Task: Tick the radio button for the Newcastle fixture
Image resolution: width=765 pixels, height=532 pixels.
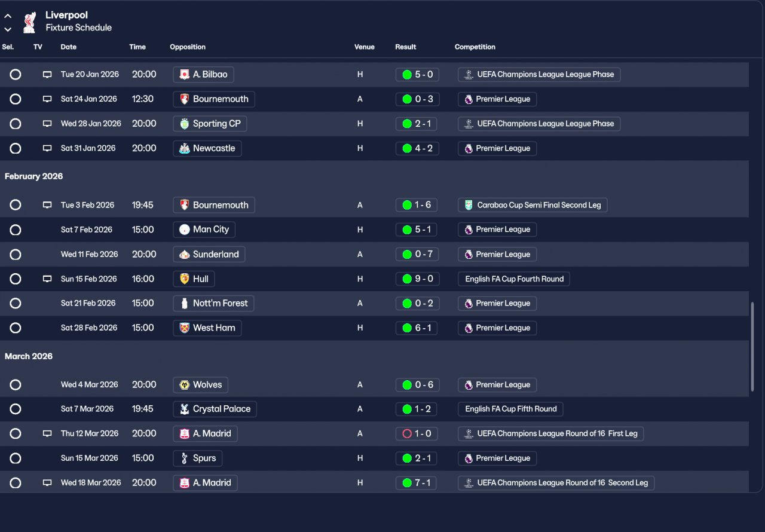Action: (x=16, y=148)
